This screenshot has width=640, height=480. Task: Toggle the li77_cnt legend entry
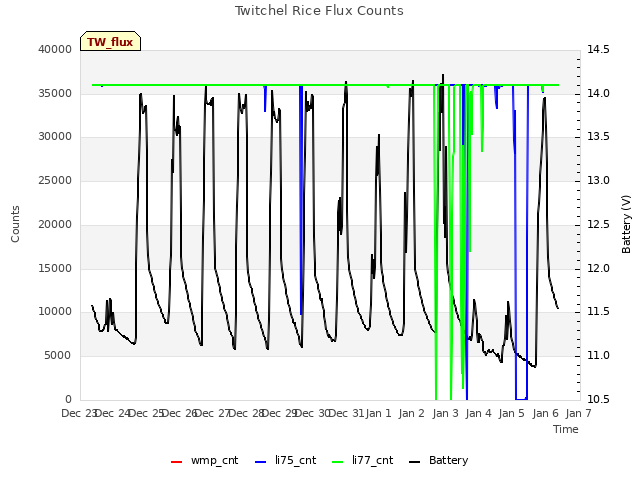[362, 461]
